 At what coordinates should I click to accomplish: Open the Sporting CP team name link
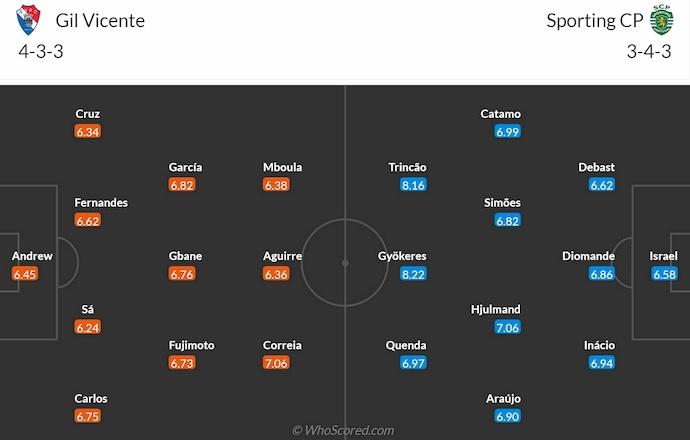pos(594,21)
